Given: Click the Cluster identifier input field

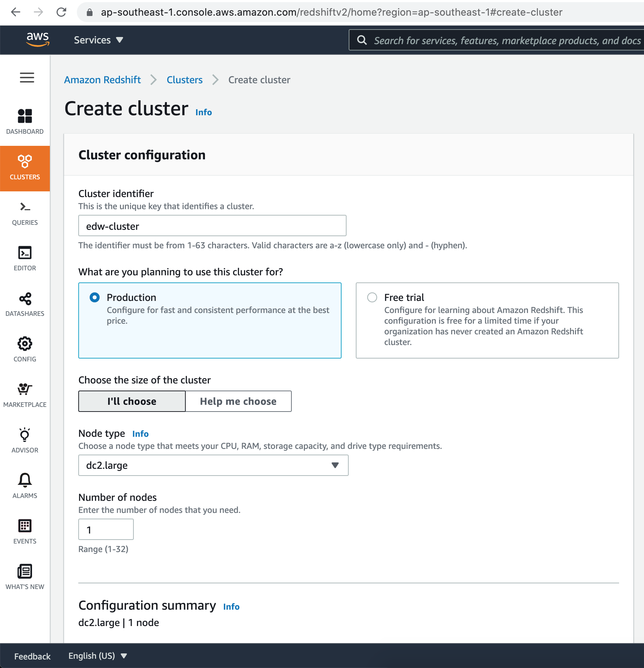Looking at the screenshot, I should pos(212,226).
